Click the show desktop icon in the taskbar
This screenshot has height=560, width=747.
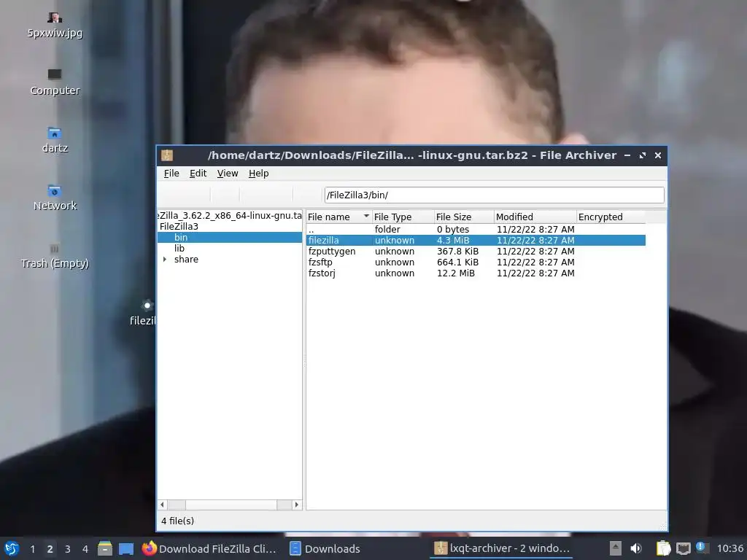pos(125,548)
